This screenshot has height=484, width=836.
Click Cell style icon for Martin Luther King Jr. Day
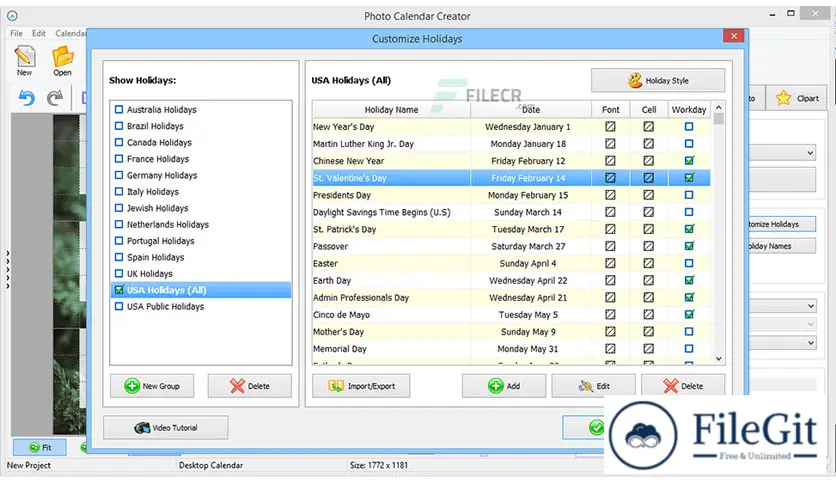pos(648,144)
